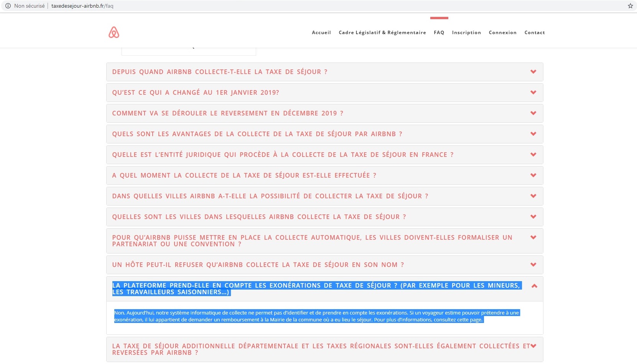Image resolution: width=637 pixels, height=364 pixels.
Task: Expand the taxe additionnelle départementale question
Action: tap(533, 346)
